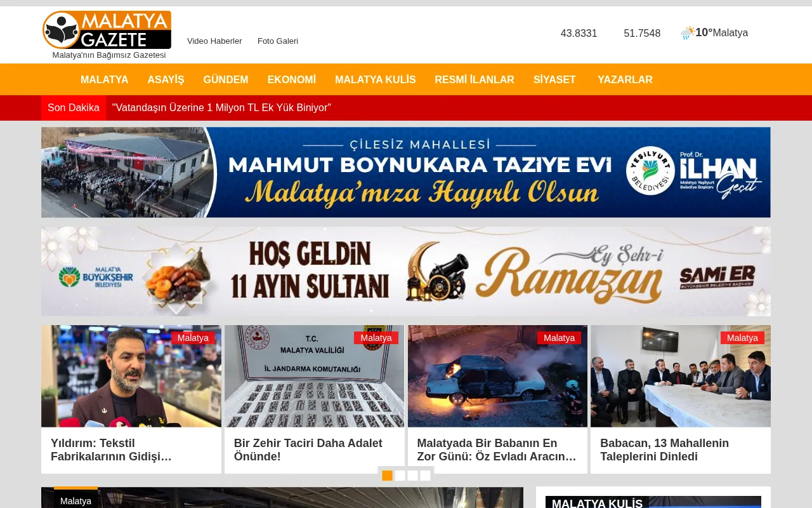Switch to the YAZARLAR section
Screen dimensions: 812x508
pos(625,79)
